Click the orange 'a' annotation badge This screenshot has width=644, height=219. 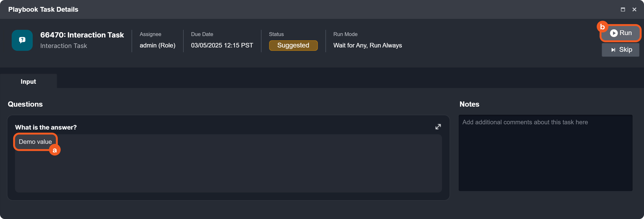coord(54,150)
